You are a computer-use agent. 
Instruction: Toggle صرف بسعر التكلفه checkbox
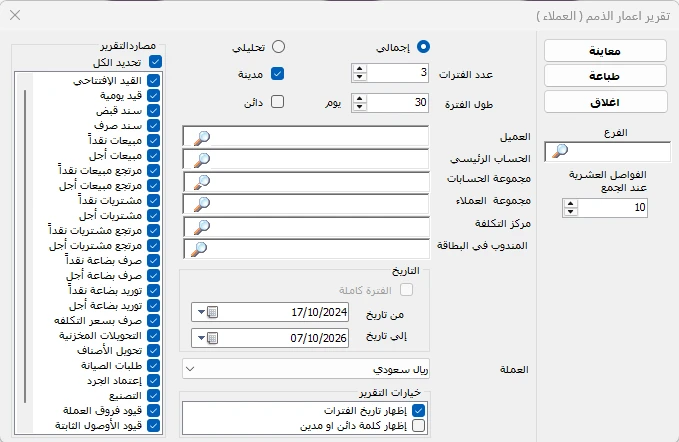(153, 320)
